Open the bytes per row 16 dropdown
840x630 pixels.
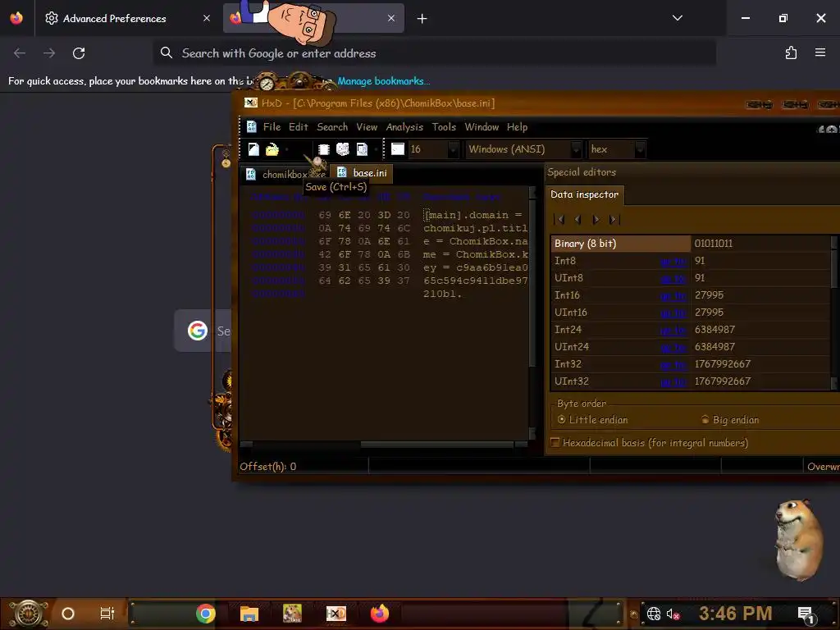click(453, 149)
